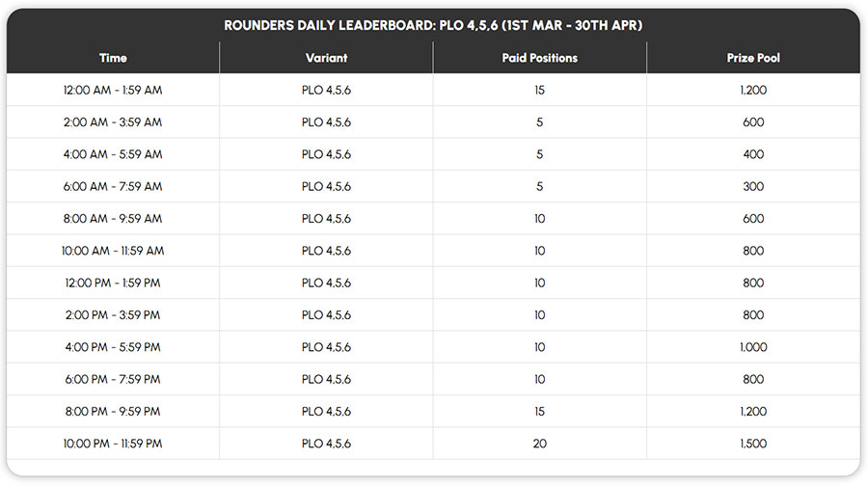Click prize pool 800 in 2:00 PM row
The width and height of the screenshot is (868, 486).
(753, 314)
